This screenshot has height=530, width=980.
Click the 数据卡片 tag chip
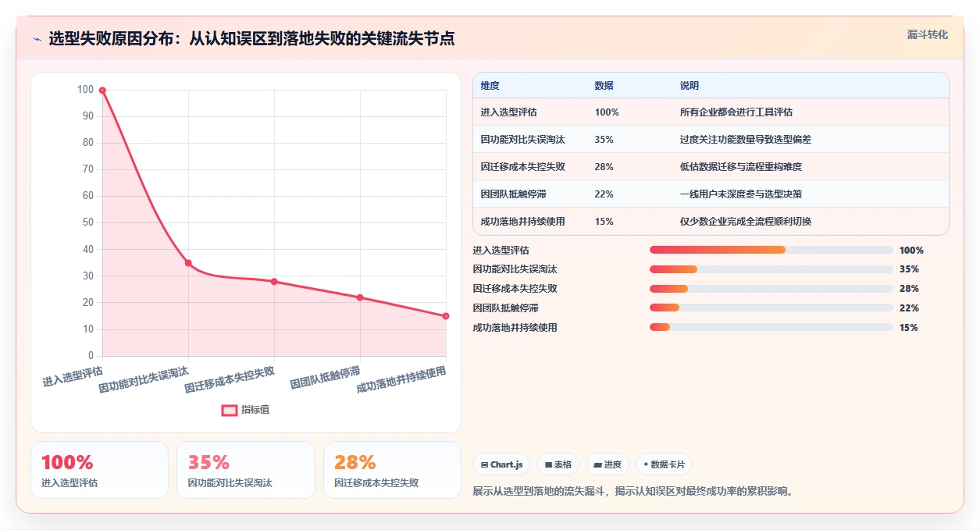coord(664,464)
